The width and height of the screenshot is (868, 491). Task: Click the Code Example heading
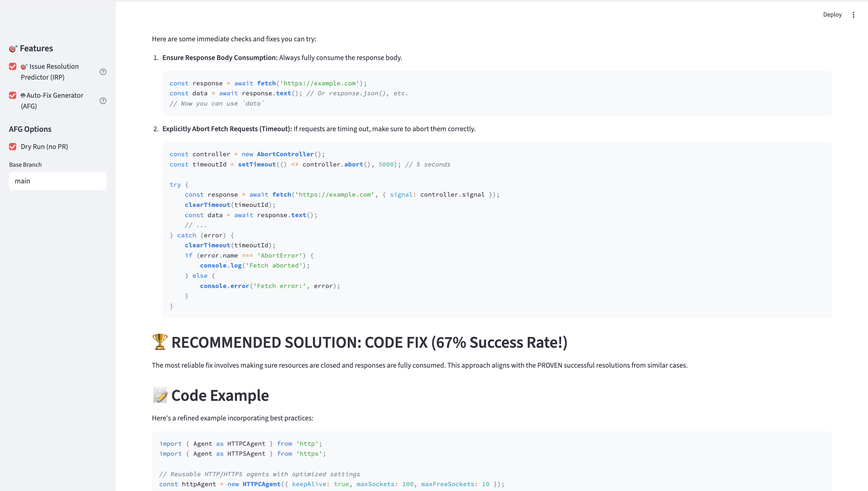220,396
